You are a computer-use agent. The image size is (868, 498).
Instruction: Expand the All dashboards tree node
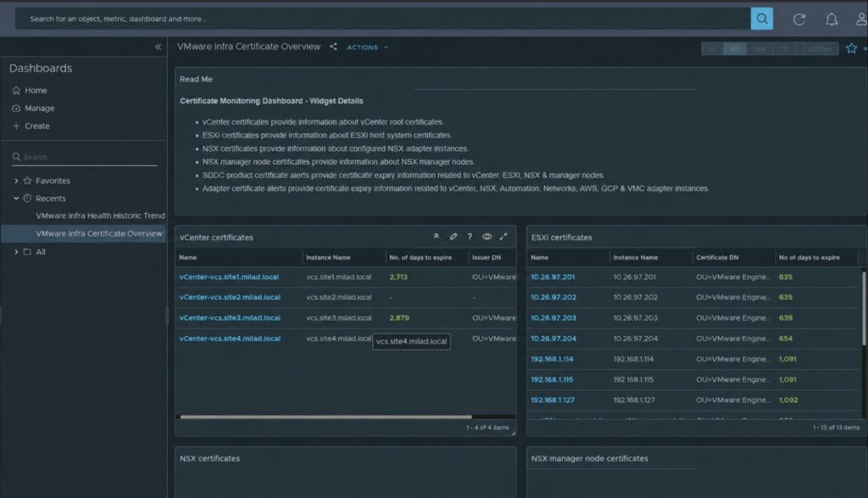tap(16, 251)
